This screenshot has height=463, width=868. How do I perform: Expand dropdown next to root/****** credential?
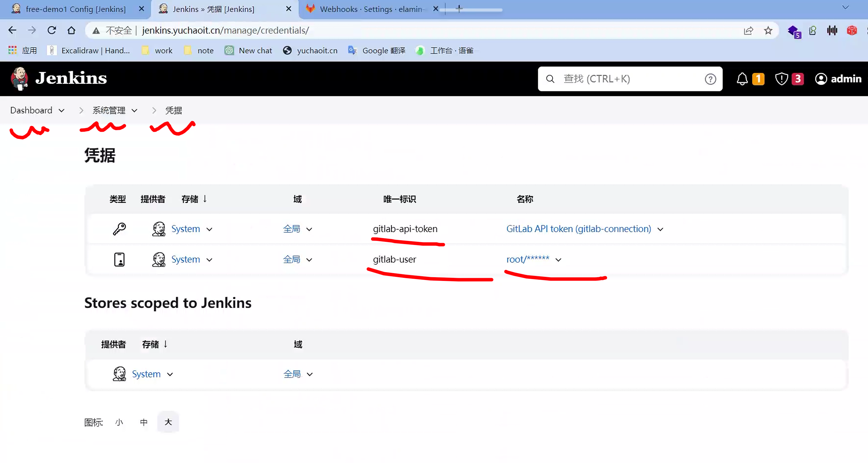[558, 260]
